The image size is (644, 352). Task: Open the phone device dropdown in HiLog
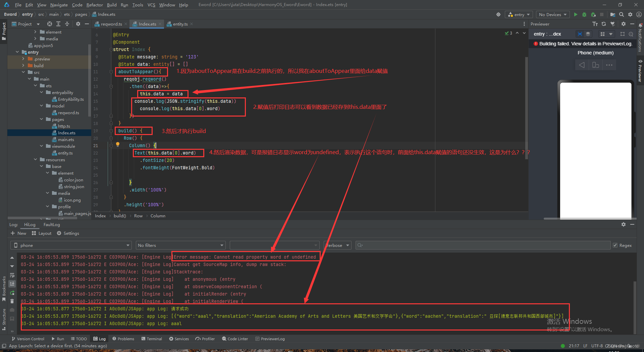70,245
